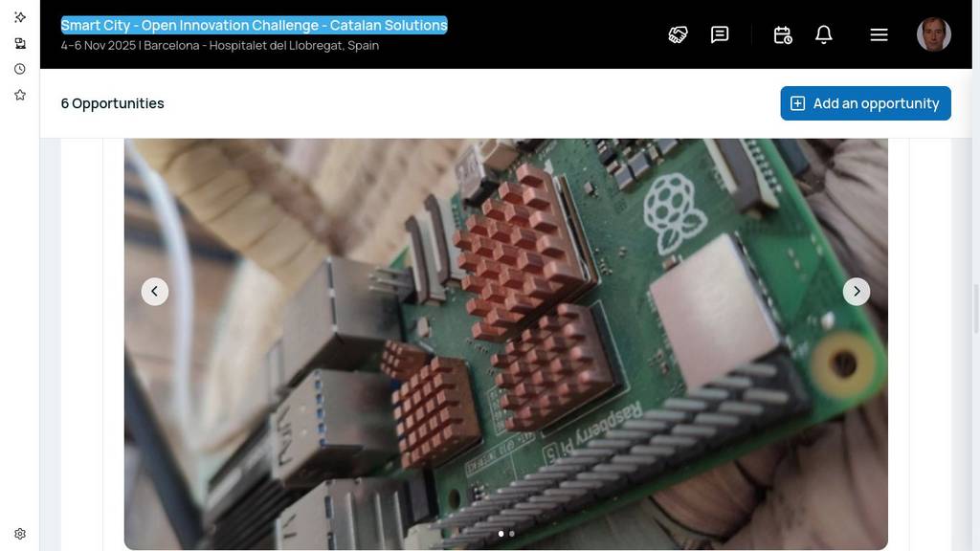Open the handshake partnerships icon

[678, 34]
